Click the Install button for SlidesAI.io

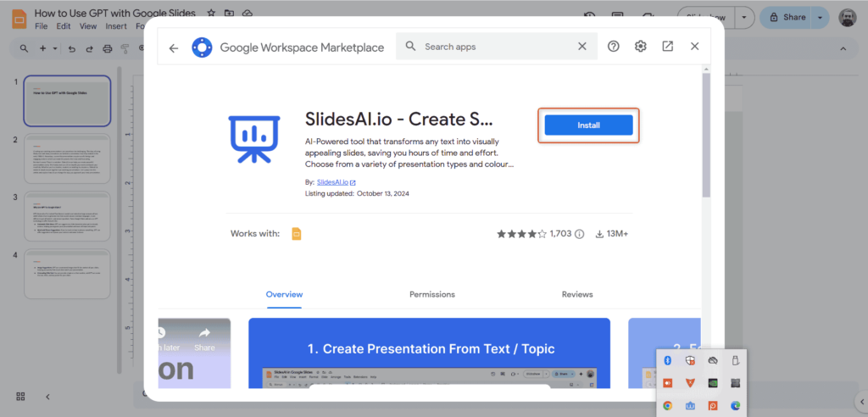588,125
